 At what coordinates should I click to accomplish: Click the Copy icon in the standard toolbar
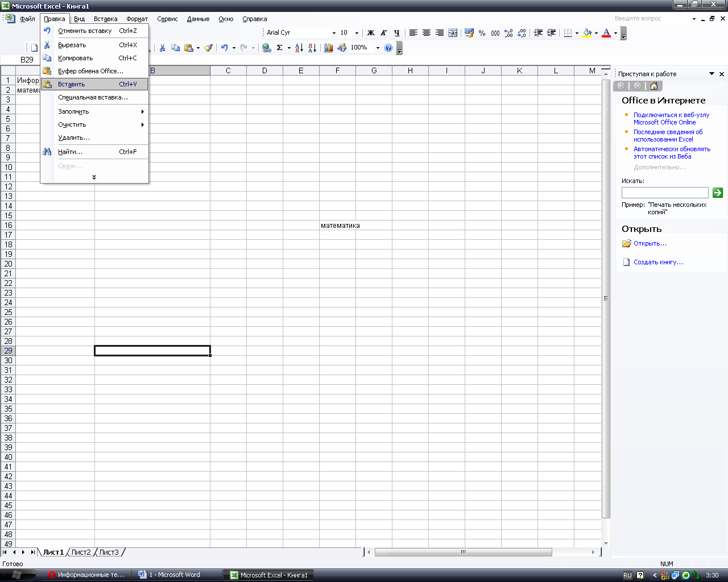[x=175, y=48]
